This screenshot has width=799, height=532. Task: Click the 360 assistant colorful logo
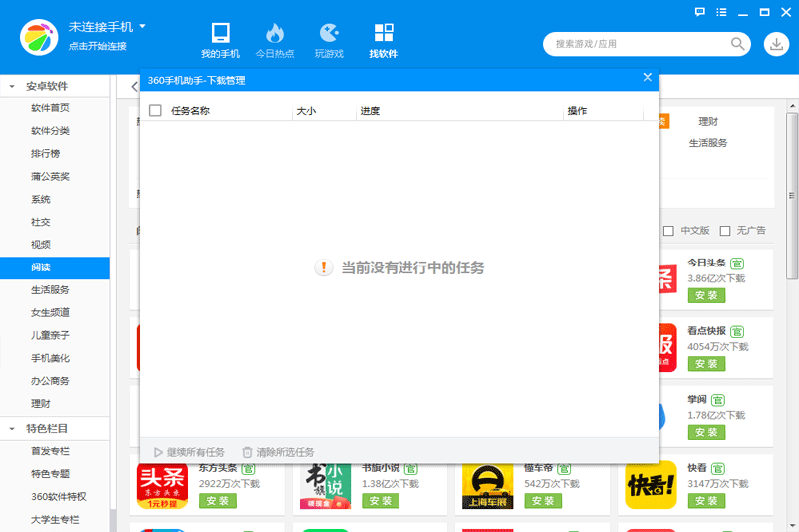click(x=39, y=37)
